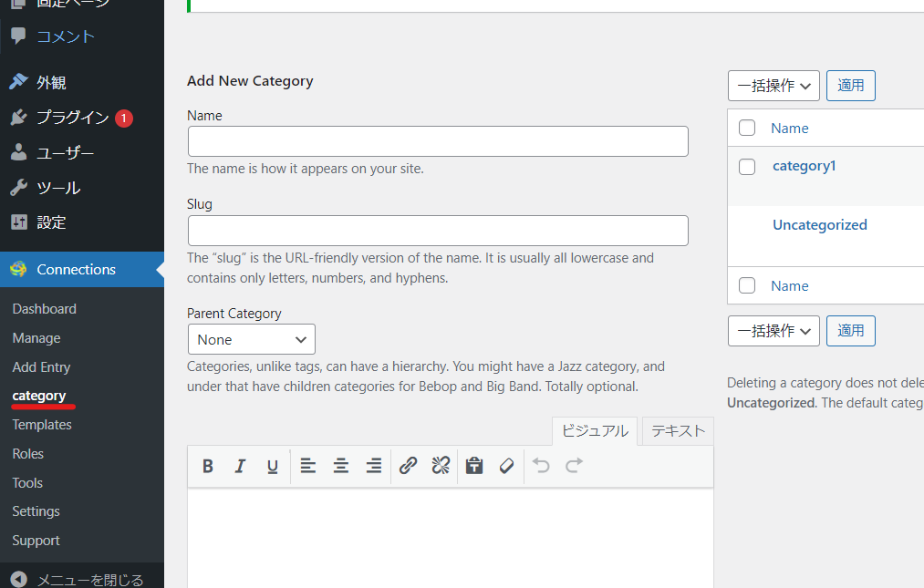Open the プラグイン menu in the sidebar
Viewport: 924px width, 588px height.
click(x=72, y=118)
